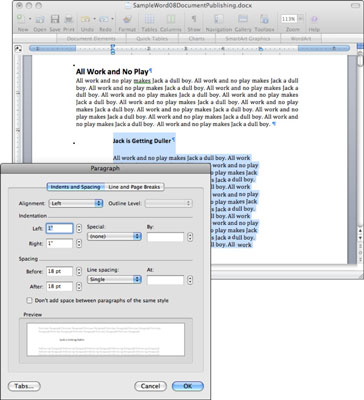This screenshot has width=364, height=400.
Task: Click the Cancel button
Action: [150, 386]
